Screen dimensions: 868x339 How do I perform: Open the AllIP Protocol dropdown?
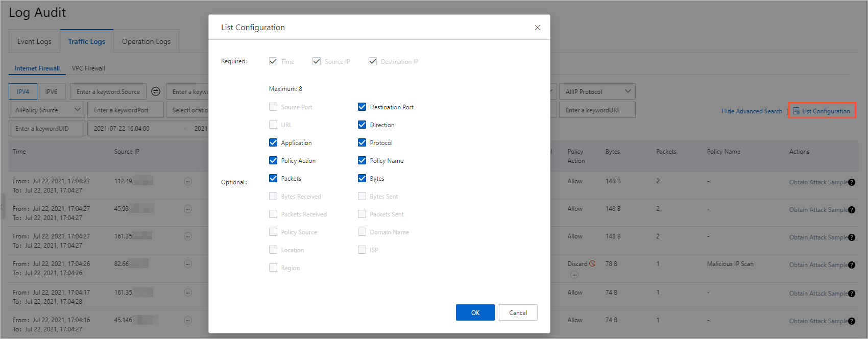point(597,91)
